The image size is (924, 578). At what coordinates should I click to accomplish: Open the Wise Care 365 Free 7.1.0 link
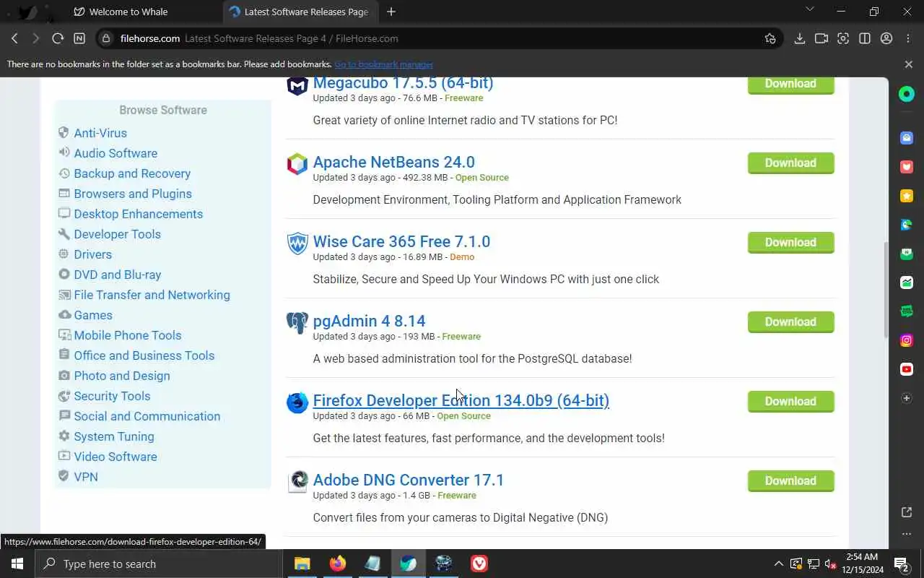pos(401,241)
